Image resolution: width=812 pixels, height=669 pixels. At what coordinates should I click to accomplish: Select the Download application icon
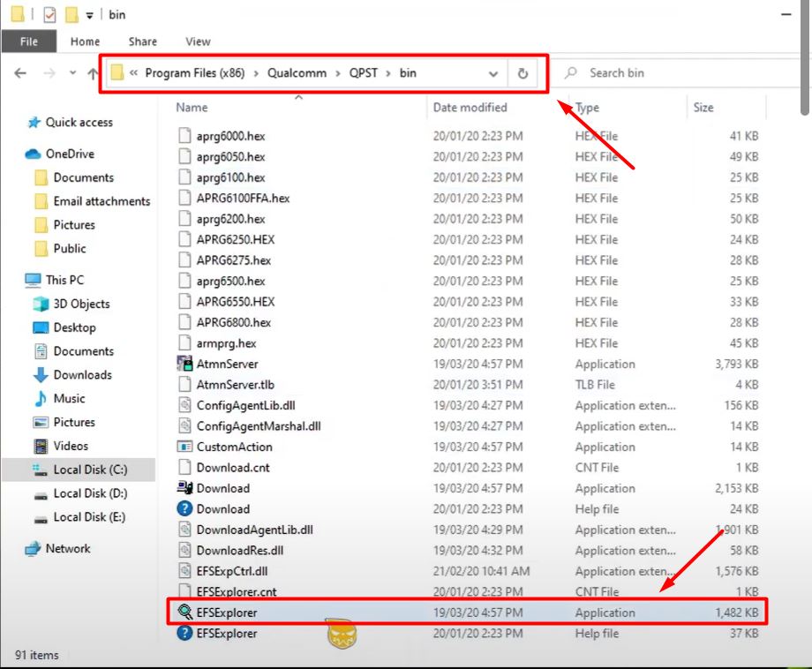[x=184, y=488]
